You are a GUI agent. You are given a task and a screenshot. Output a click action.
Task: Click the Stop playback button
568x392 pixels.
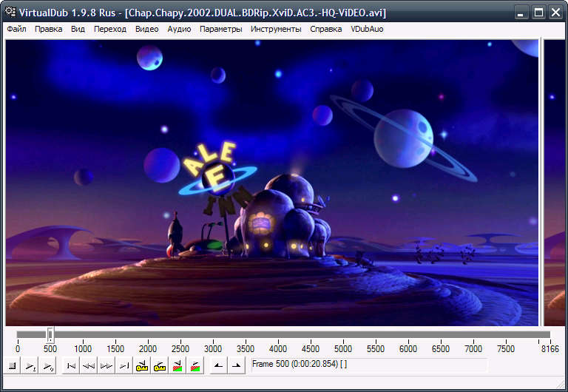coord(13,365)
